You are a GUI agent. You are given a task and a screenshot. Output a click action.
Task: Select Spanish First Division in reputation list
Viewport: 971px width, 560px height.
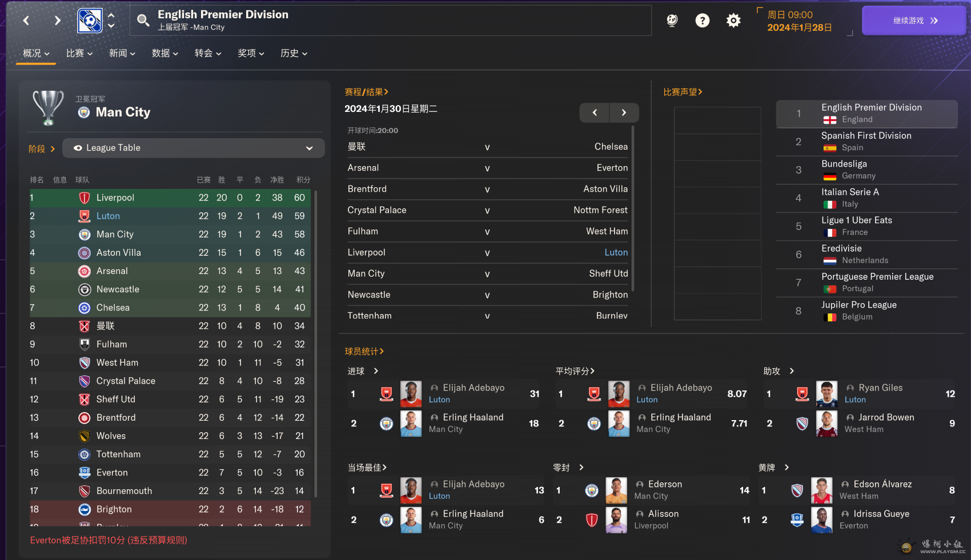click(x=866, y=141)
